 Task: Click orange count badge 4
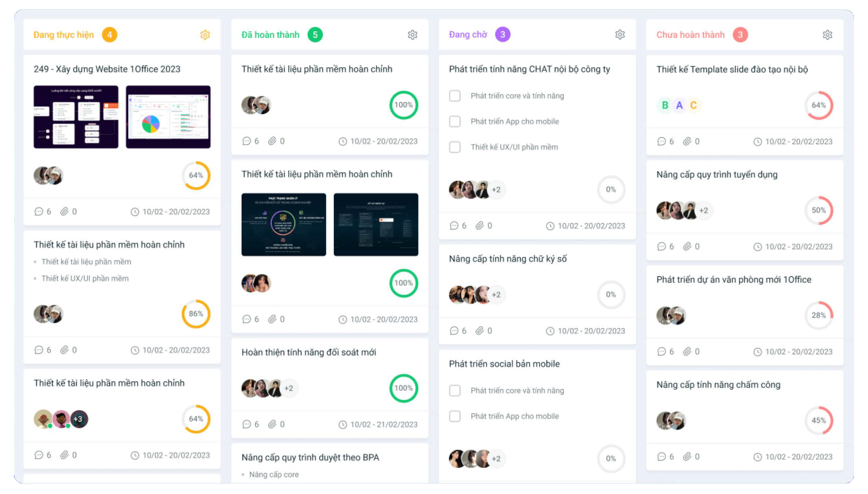coord(109,35)
